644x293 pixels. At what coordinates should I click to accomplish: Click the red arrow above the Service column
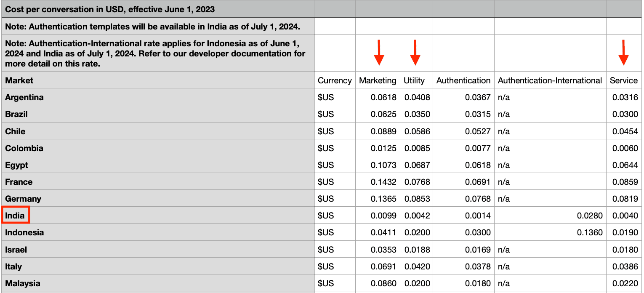point(623,53)
